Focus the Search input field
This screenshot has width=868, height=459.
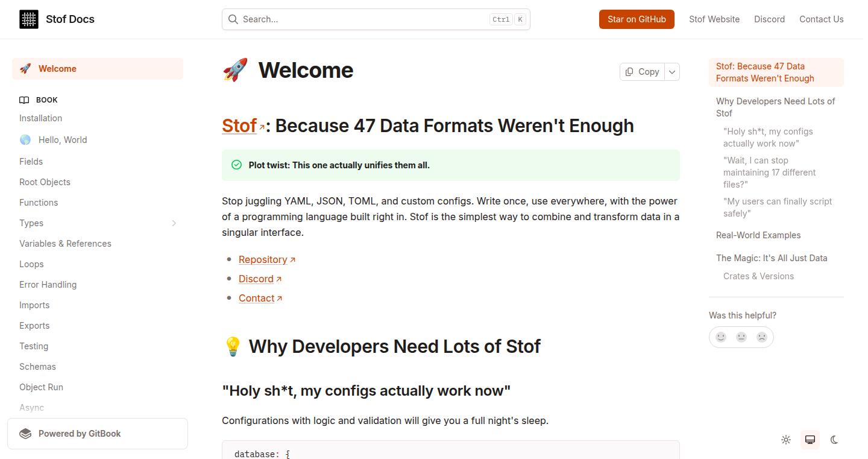coord(376,19)
